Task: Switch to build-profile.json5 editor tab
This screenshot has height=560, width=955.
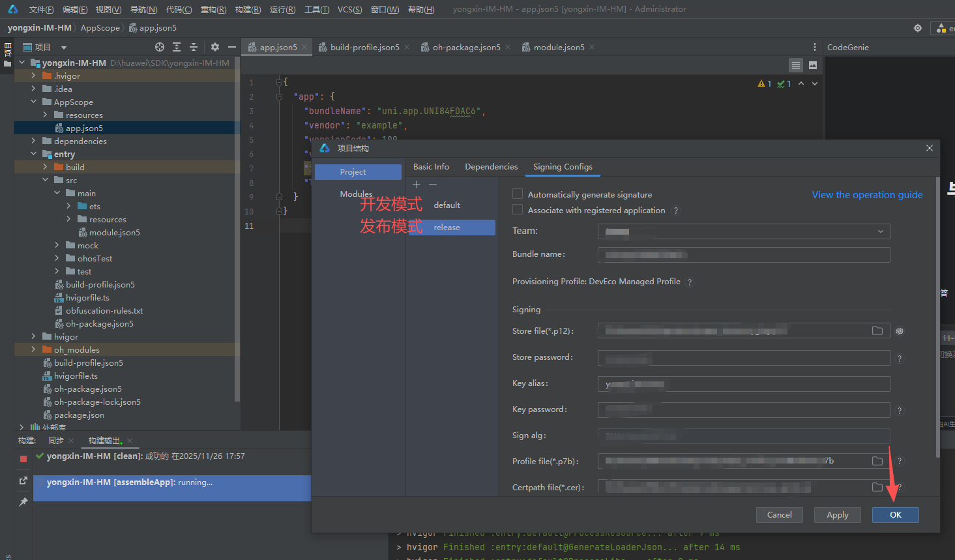Action: (364, 47)
